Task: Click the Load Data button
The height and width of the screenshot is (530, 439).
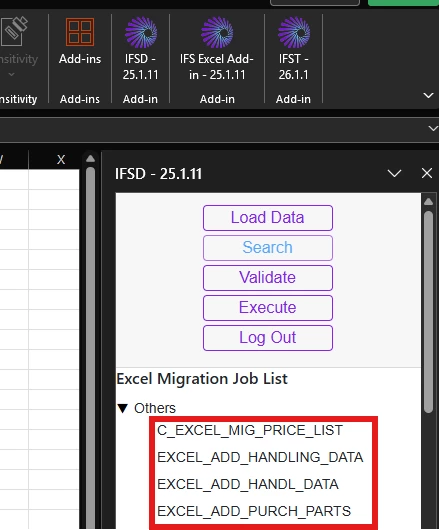Action: (268, 218)
